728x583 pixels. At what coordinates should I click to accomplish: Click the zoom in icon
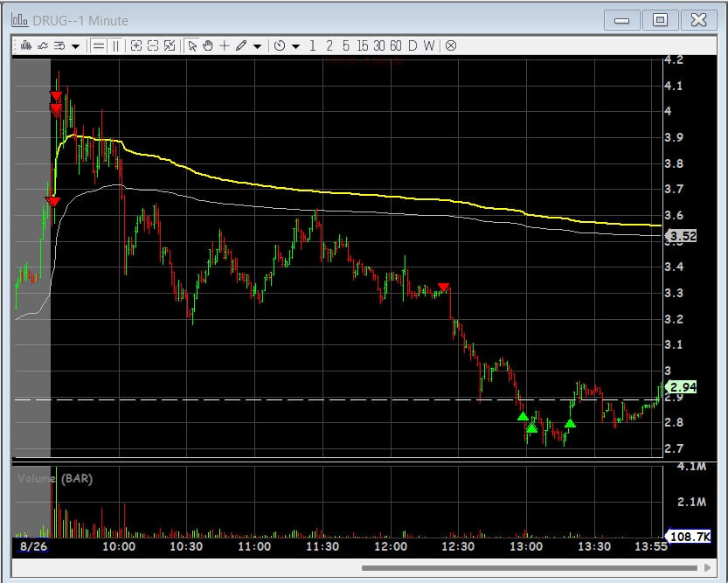[136, 45]
